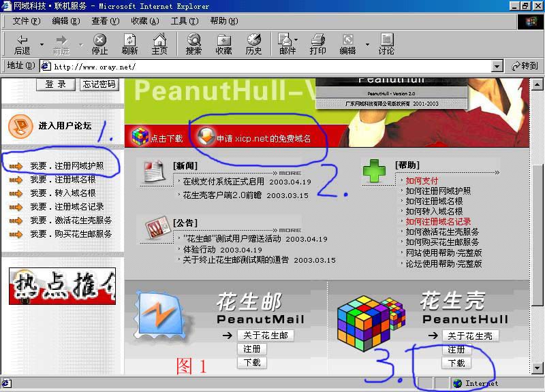Screen dimensions: 545x392
Task: Click the Forward (前进) toolbar button
Action: [61, 44]
